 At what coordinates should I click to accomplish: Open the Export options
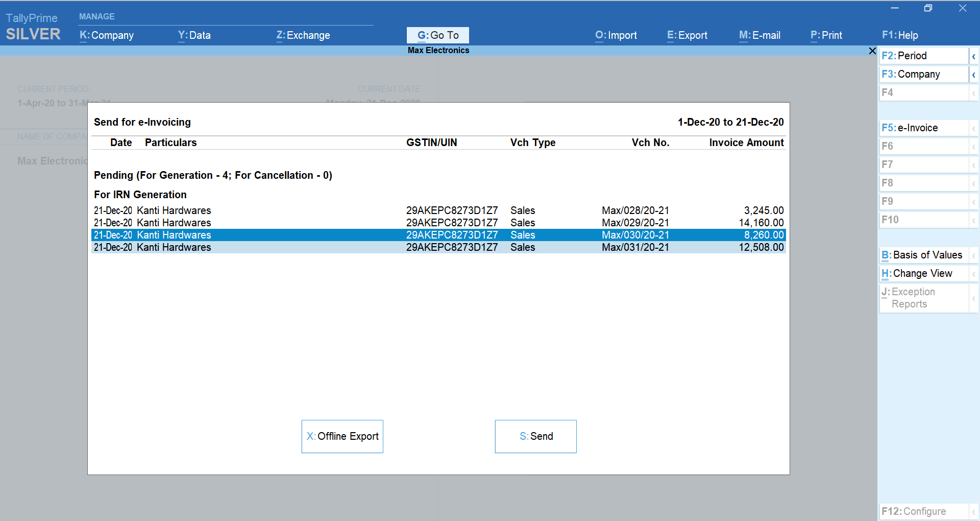click(x=687, y=35)
